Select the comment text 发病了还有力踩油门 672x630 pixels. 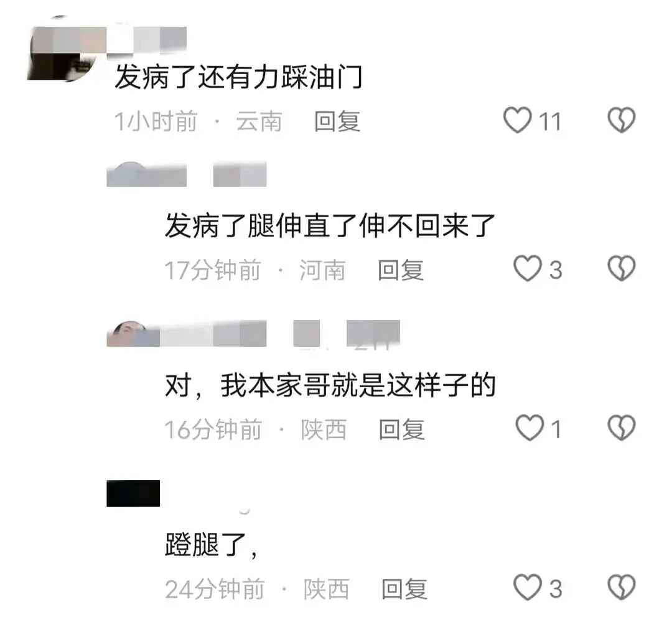pos(239,77)
